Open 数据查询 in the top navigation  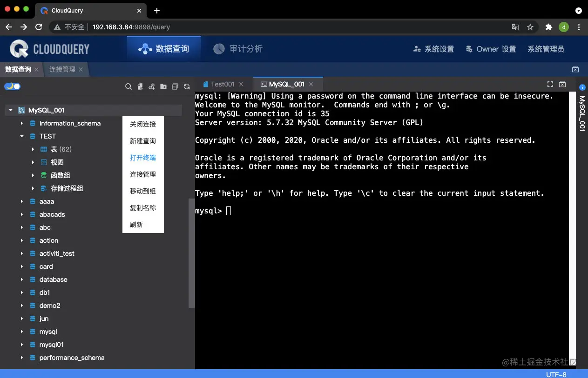164,49
